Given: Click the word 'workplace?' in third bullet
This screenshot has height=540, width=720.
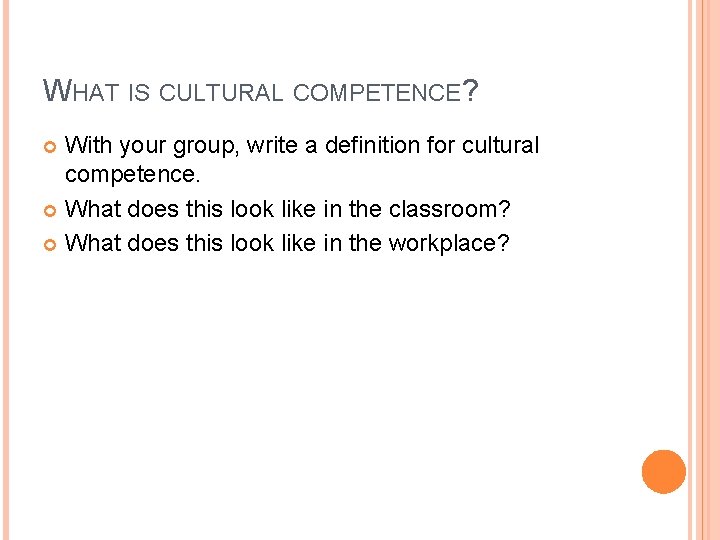Looking at the screenshot, I should (449, 243).
